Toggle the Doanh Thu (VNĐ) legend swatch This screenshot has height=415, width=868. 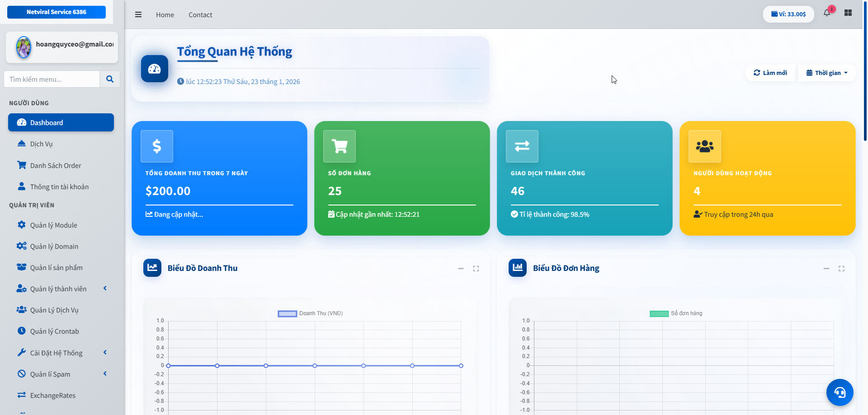click(287, 313)
